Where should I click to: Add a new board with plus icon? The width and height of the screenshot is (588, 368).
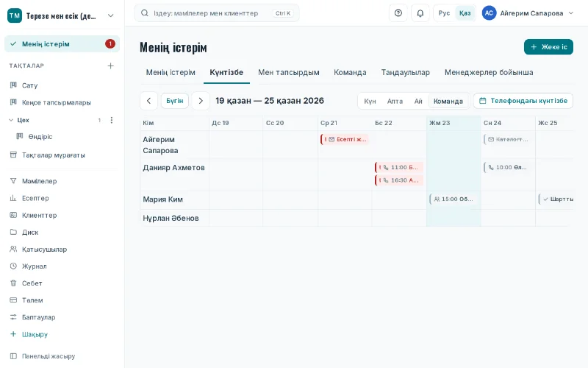tap(111, 66)
